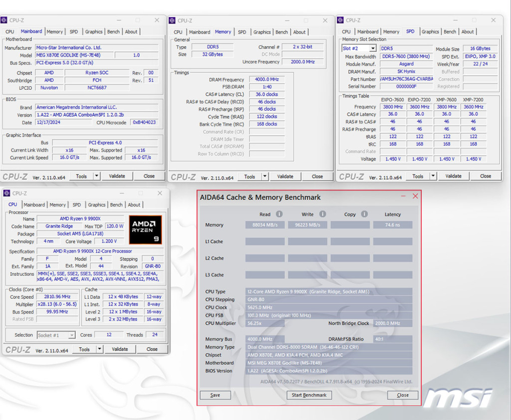Click the AMD Ryzen 9 9900X name field

point(80,218)
